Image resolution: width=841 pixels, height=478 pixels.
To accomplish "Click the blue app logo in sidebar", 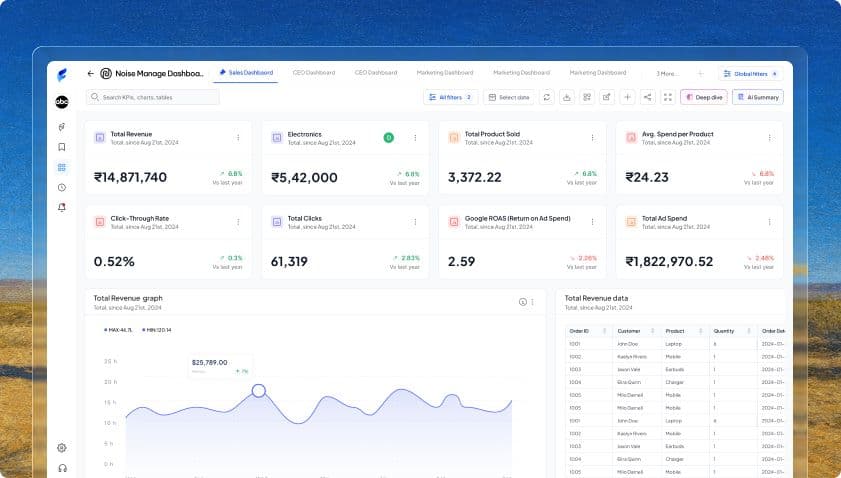I will pos(62,75).
